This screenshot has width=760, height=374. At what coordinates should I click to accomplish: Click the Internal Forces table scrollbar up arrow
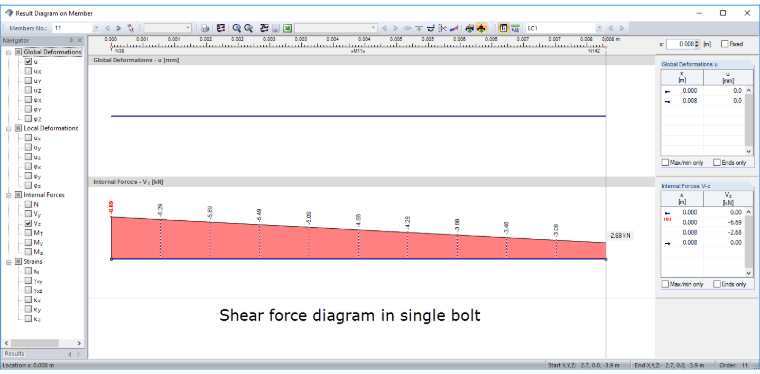[x=749, y=212]
